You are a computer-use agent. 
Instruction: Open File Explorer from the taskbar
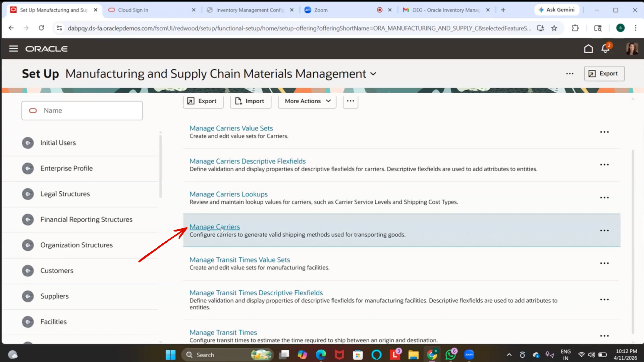coord(413,355)
